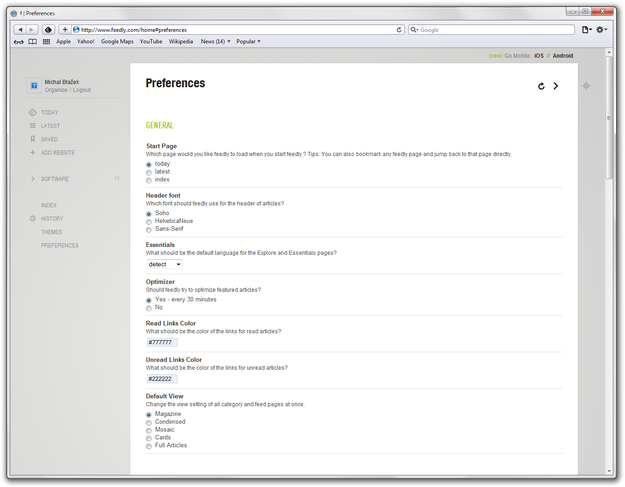Open the Yahoo! bookmark
This screenshot has width=625, height=487.
click(85, 41)
